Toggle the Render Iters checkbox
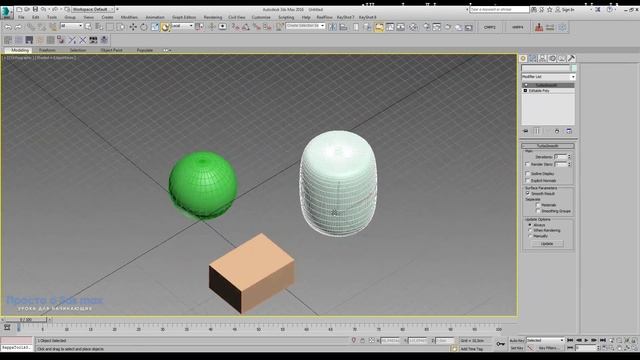 [527, 164]
